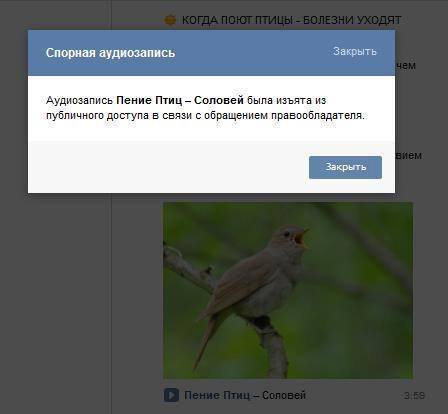Image resolution: width=448 pixels, height=414 pixels.
Task: Click the orange emoji icon before the heading
Action: [x=170, y=20]
